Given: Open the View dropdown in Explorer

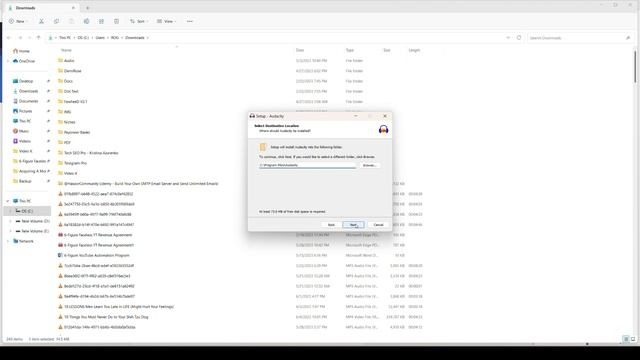Looking at the screenshot, I should (167, 21).
